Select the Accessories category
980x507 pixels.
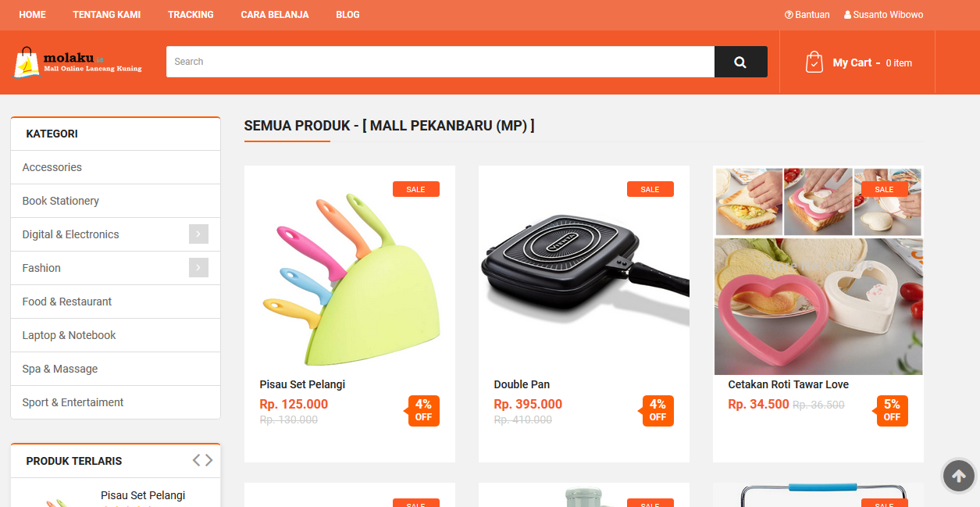point(116,167)
